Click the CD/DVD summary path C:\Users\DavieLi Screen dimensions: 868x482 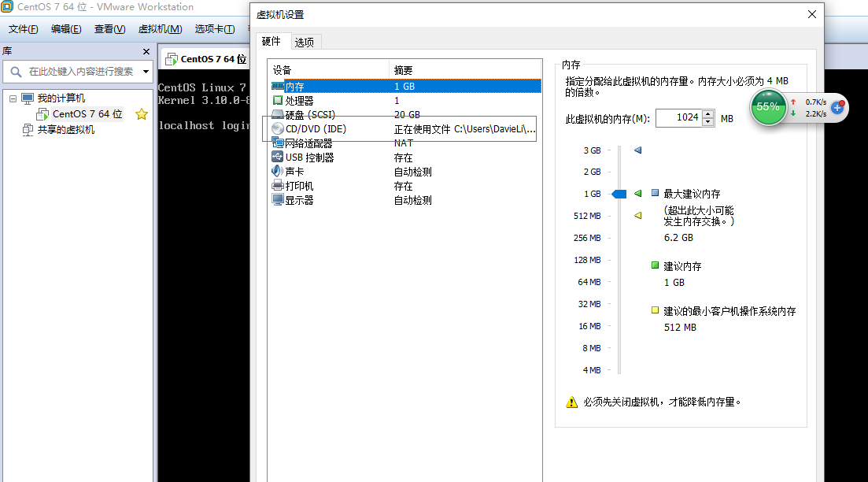pos(465,129)
